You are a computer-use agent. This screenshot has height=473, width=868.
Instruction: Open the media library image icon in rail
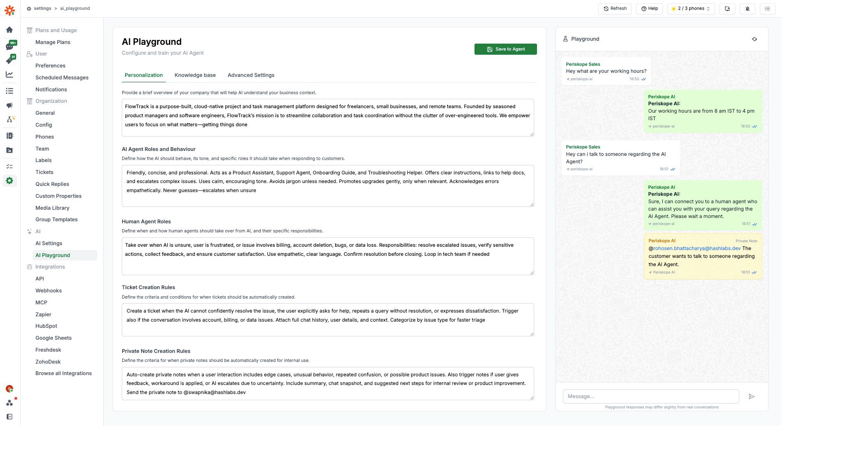click(9, 150)
